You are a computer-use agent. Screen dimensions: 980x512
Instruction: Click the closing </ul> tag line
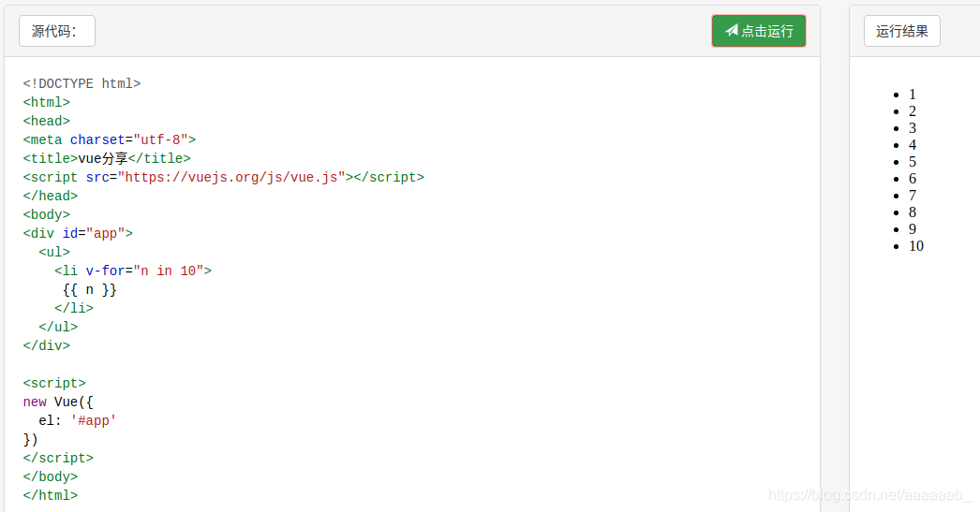[x=58, y=327]
